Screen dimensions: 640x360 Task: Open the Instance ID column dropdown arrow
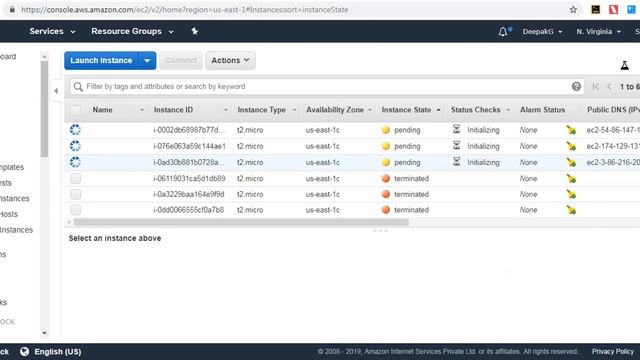[226, 110]
